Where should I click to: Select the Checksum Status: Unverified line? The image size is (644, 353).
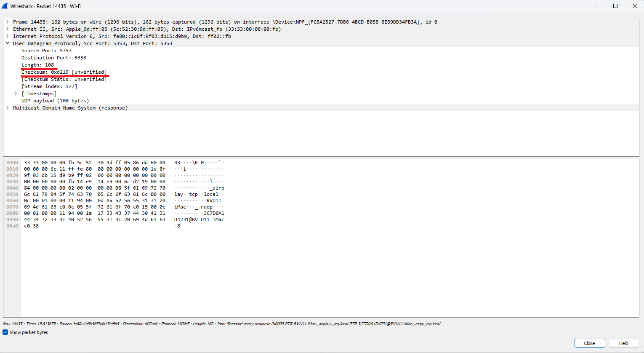click(x=64, y=79)
